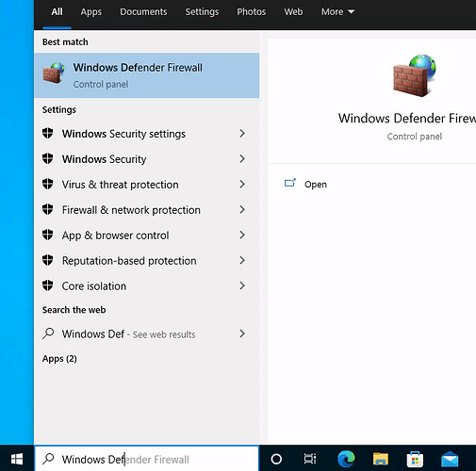Open Microsoft Store taskbar icon
The width and height of the screenshot is (476, 471).
(x=415, y=459)
